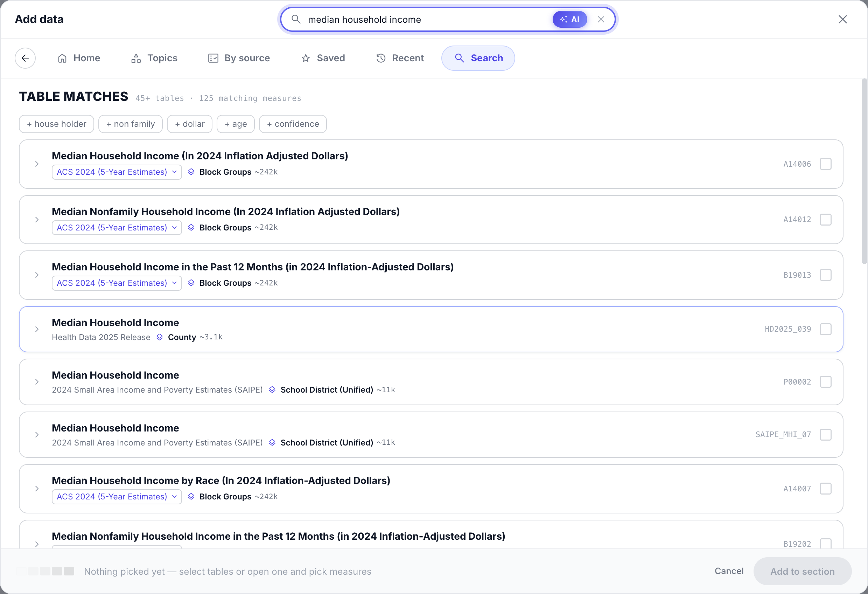
Task: Check the A14006 table checkbox
Action: [825, 164]
